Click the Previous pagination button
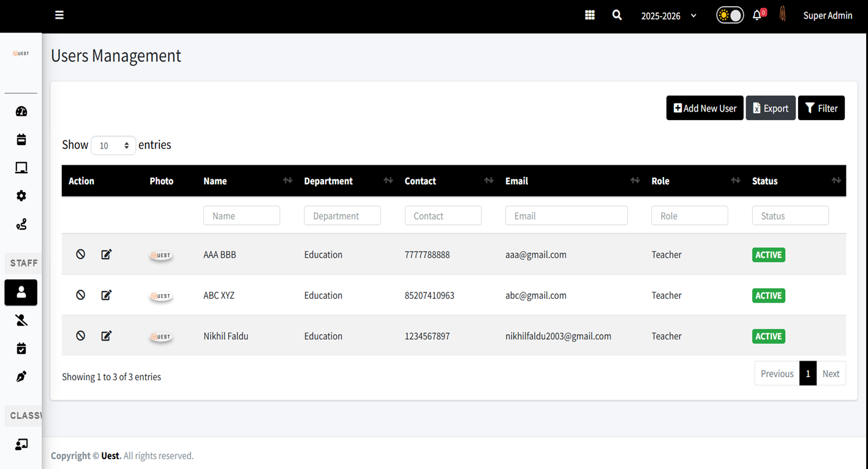 (777, 373)
